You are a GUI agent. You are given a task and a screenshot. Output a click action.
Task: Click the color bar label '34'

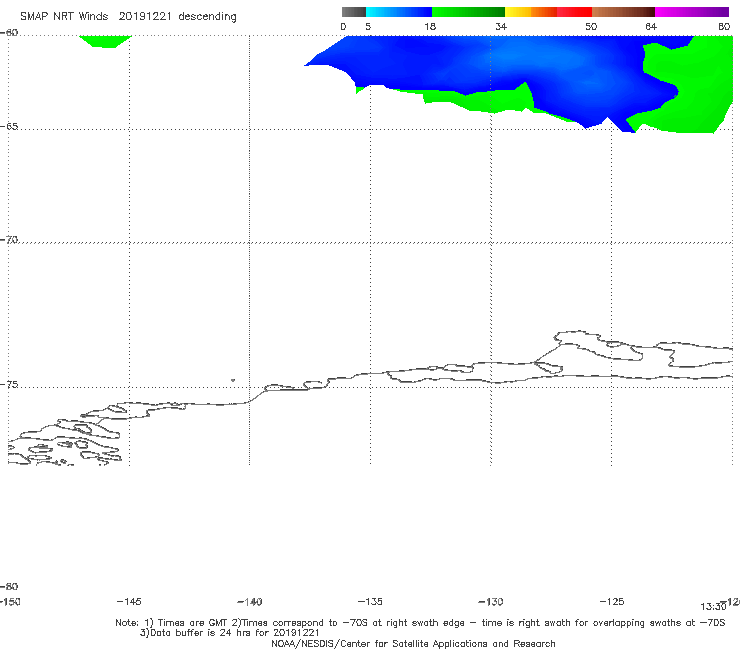(x=501, y=27)
